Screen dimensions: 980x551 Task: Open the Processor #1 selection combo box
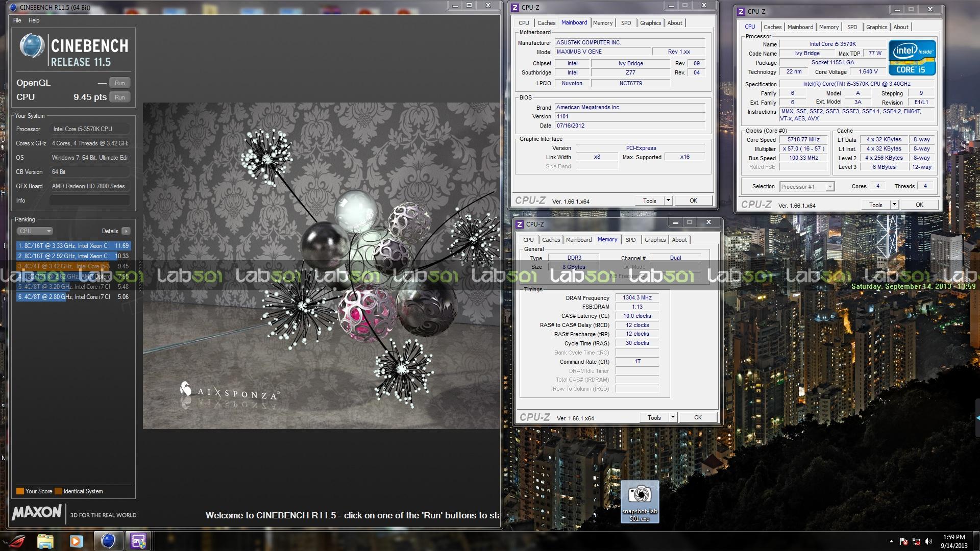(807, 187)
